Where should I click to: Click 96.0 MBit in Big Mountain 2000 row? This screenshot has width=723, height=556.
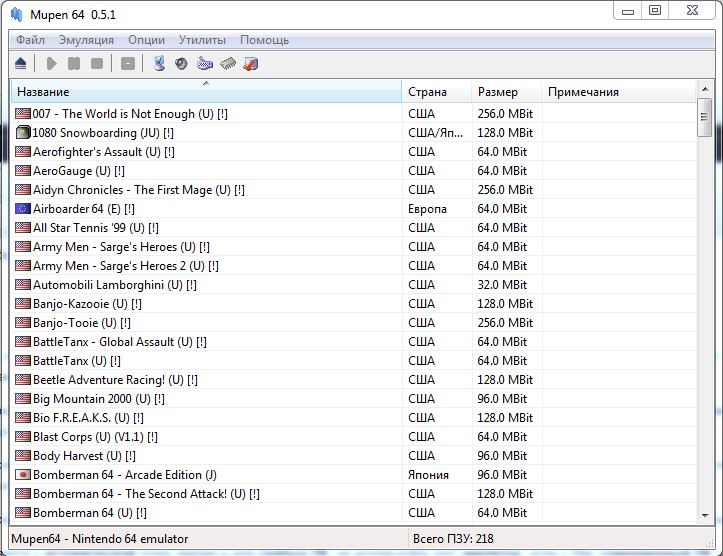pos(502,399)
